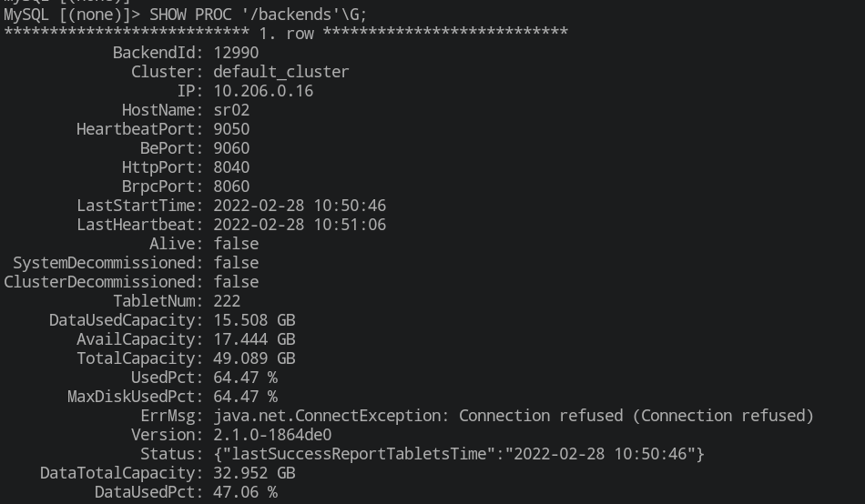Click the TabletNum value 222
This screenshot has width=865, height=504.
(x=227, y=301)
